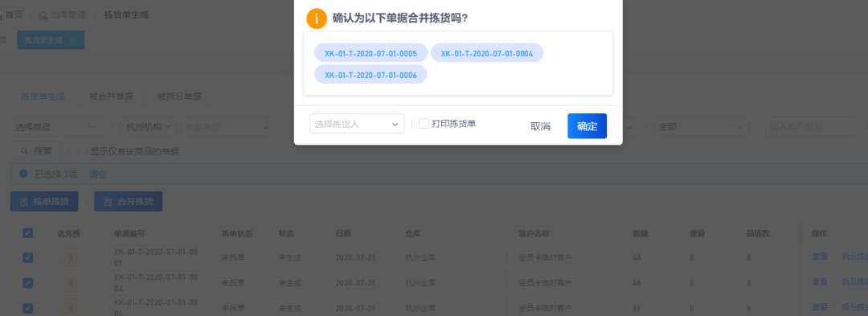Image resolution: width=868 pixels, height=316 pixels.
Task: Open the 杭州机构 dropdown
Action: 149,127
